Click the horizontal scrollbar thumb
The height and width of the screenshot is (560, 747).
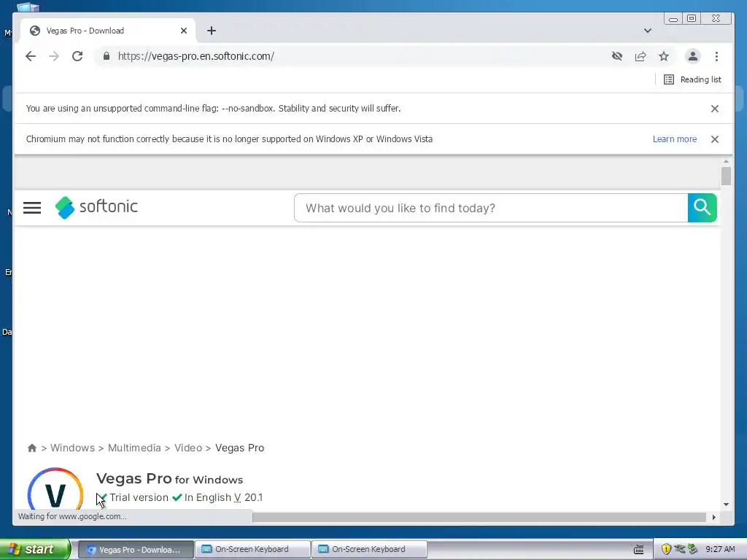tap(479, 517)
